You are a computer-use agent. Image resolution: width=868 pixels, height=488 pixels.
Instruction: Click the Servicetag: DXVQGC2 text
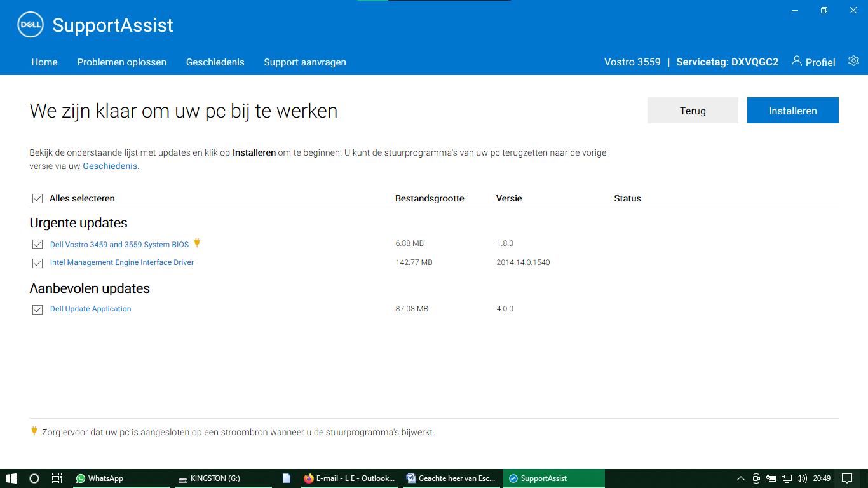point(727,62)
